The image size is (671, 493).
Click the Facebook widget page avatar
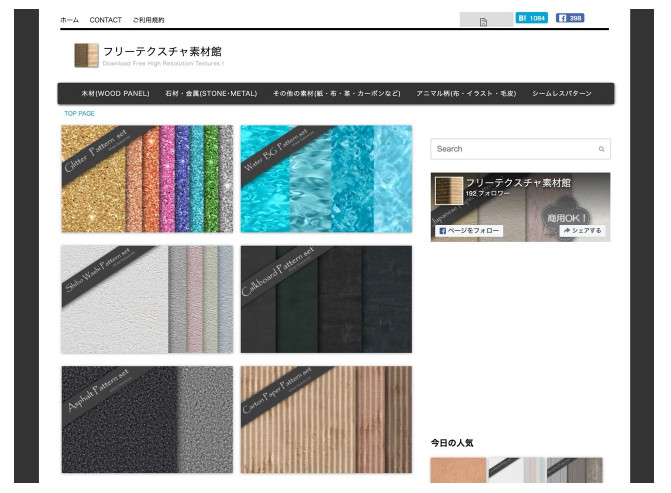click(x=449, y=190)
